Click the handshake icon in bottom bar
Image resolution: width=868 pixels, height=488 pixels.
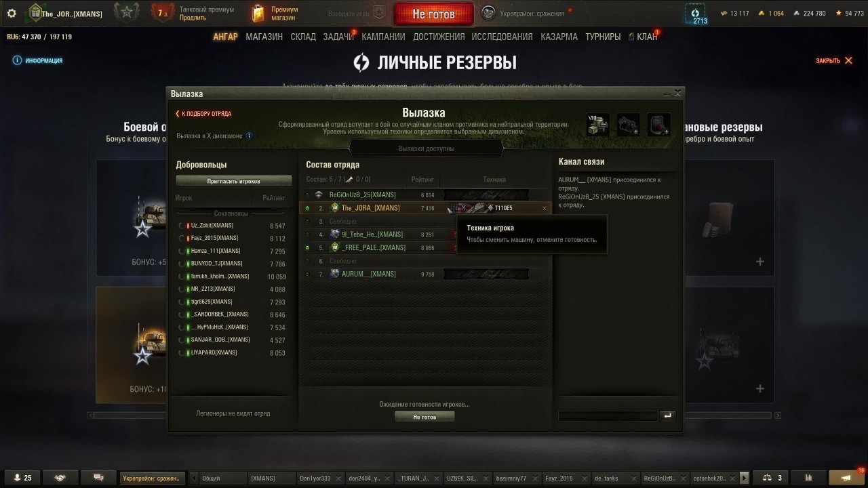coord(60,478)
